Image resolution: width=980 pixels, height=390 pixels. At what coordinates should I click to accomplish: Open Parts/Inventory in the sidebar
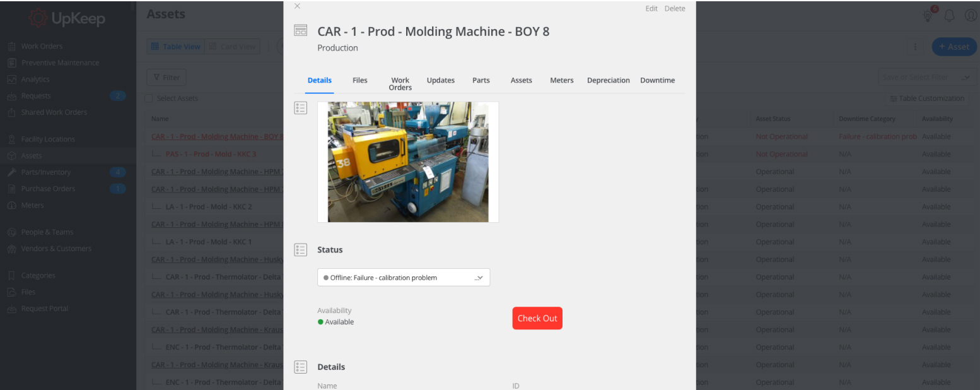tap(46, 172)
